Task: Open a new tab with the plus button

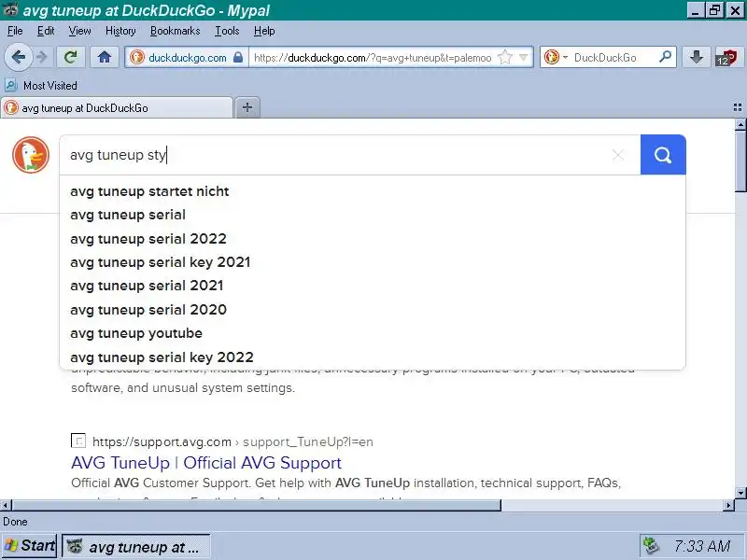Action: [247, 107]
